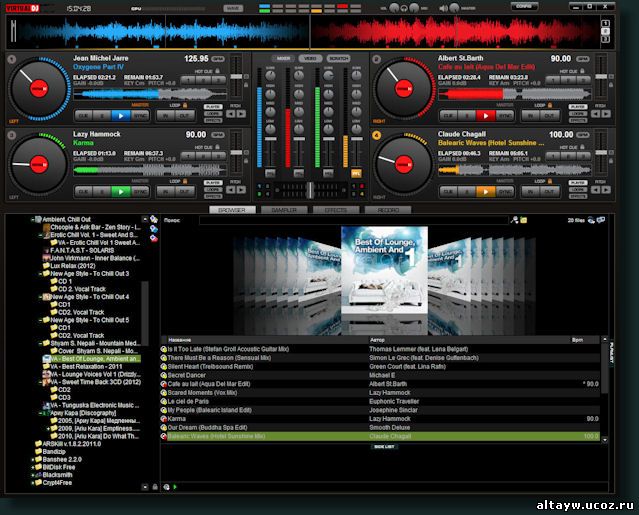Click CUE on the Claude Chagall deck
Screen dimensions: 639x515
click(x=448, y=191)
